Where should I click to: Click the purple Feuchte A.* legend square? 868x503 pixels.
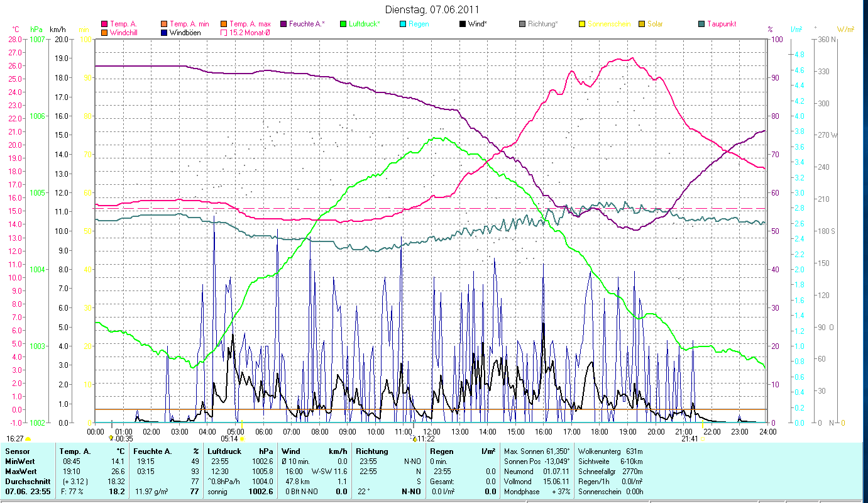pos(283,24)
